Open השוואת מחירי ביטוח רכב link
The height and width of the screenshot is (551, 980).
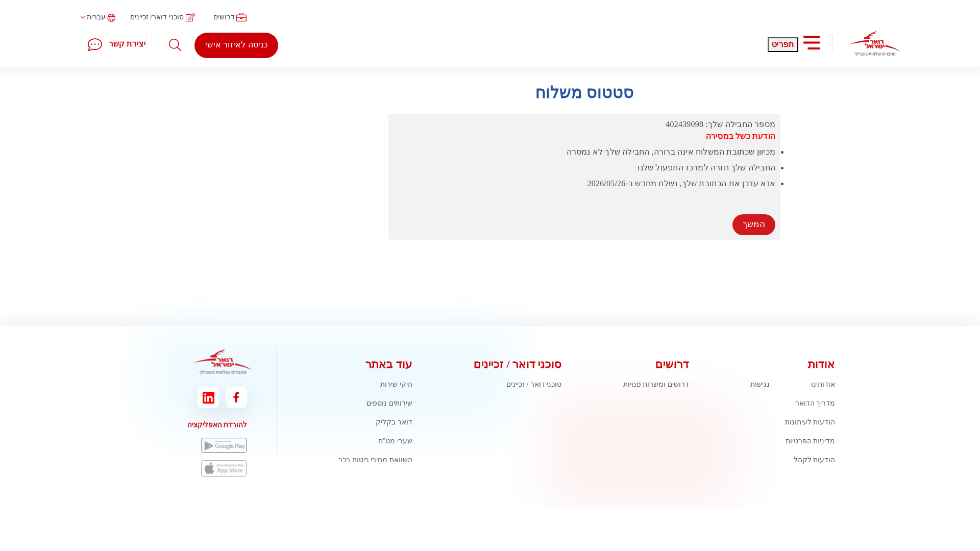click(x=375, y=460)
